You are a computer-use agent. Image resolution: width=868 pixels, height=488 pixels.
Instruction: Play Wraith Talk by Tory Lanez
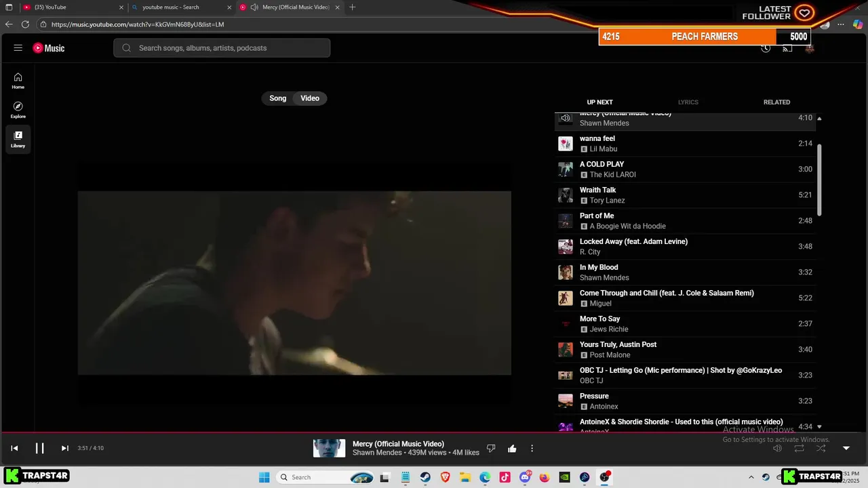click(685, 195)
